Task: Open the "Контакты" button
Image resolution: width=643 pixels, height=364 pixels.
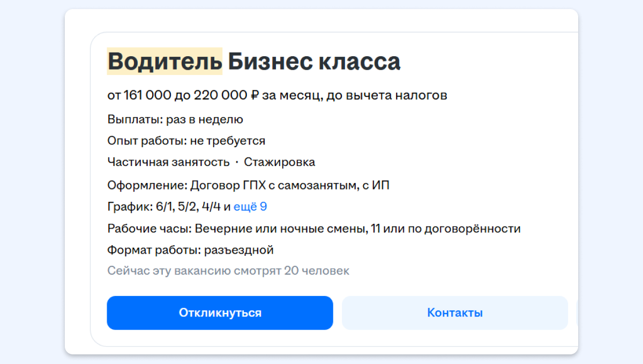Action: [x=454, y=313]
